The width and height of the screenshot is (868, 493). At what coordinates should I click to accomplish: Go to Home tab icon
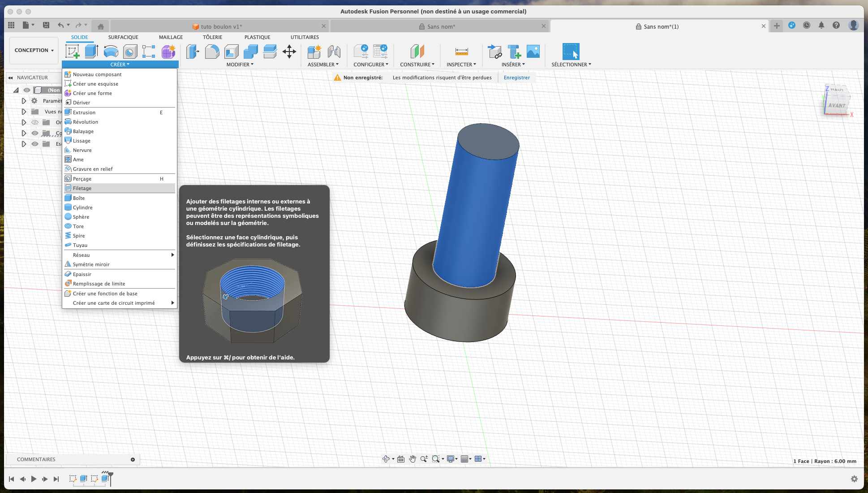click(101, 26)
